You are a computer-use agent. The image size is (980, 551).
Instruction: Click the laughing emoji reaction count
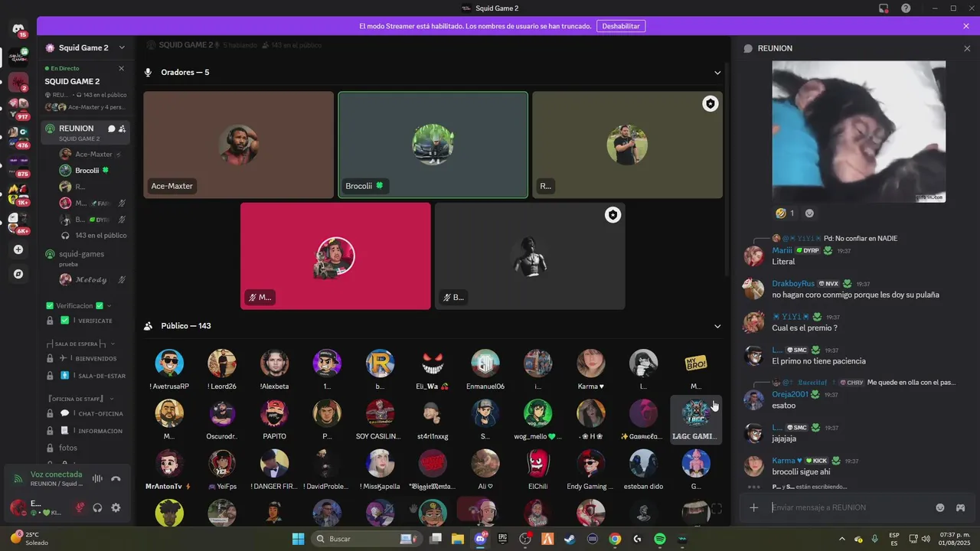click(785, 214)
